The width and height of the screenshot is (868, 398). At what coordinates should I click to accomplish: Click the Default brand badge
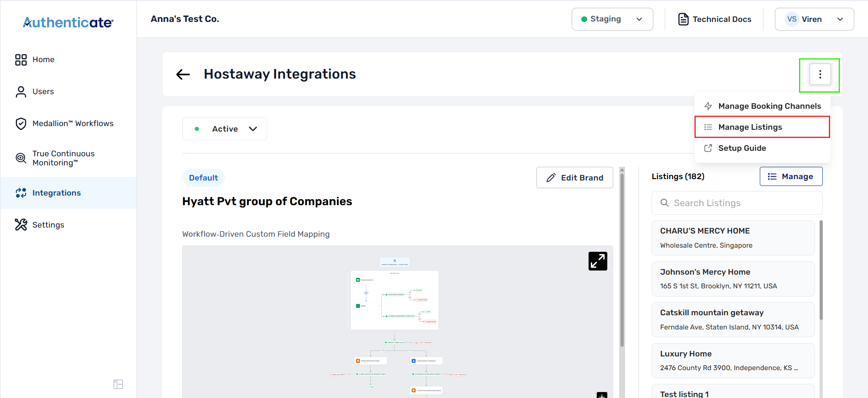(204, 178)
